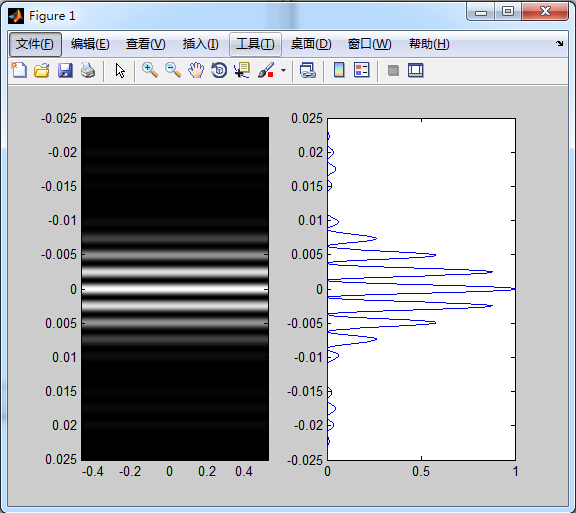Image resolution: width=576 pixels, height=513 pixels.
Task: Activate the Zoom Out magnifier
Action: coord(173,70)
